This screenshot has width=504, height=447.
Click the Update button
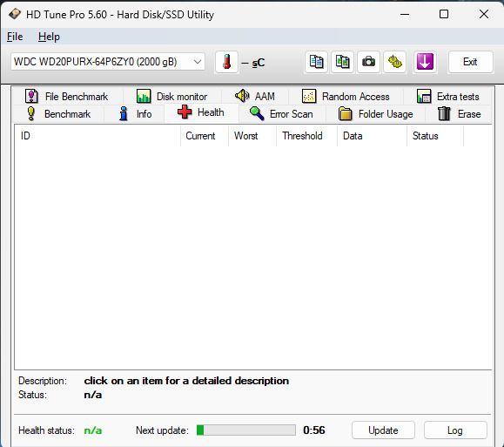point(383,430)
